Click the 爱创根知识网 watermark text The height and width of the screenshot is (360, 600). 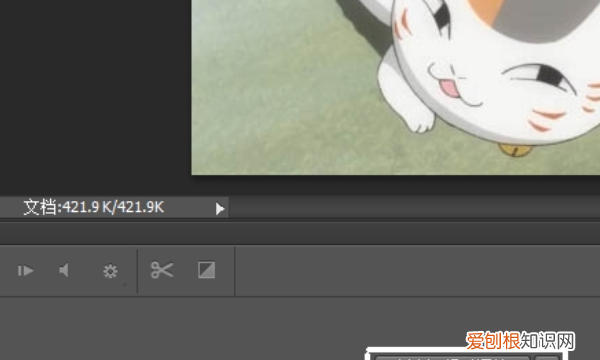point(520,341)
